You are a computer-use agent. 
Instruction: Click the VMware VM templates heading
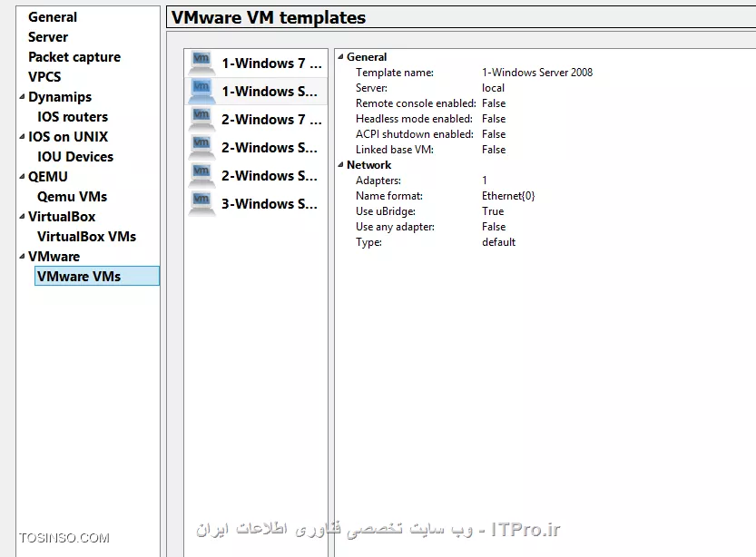pos(269,17)
